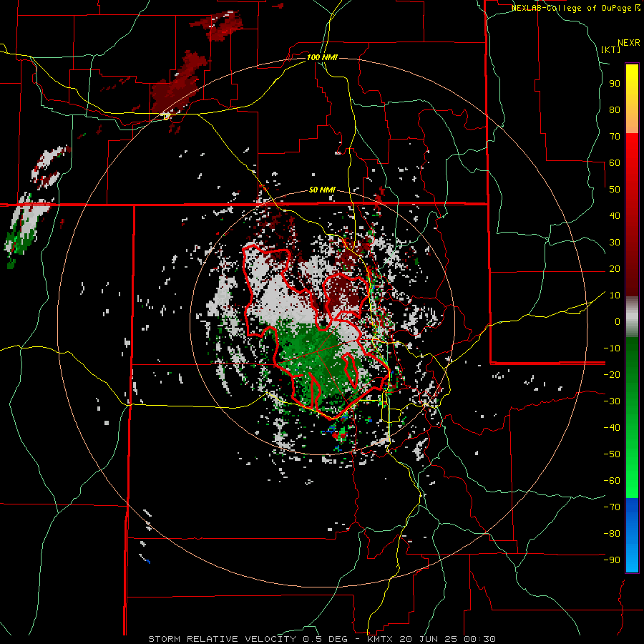
Task: Pick the blue segment of the color bar
Action: [x=632, y=535]
